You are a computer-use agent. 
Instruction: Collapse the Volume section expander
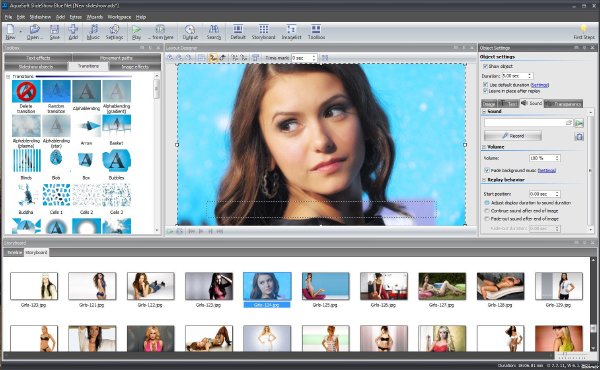point(484,147)
